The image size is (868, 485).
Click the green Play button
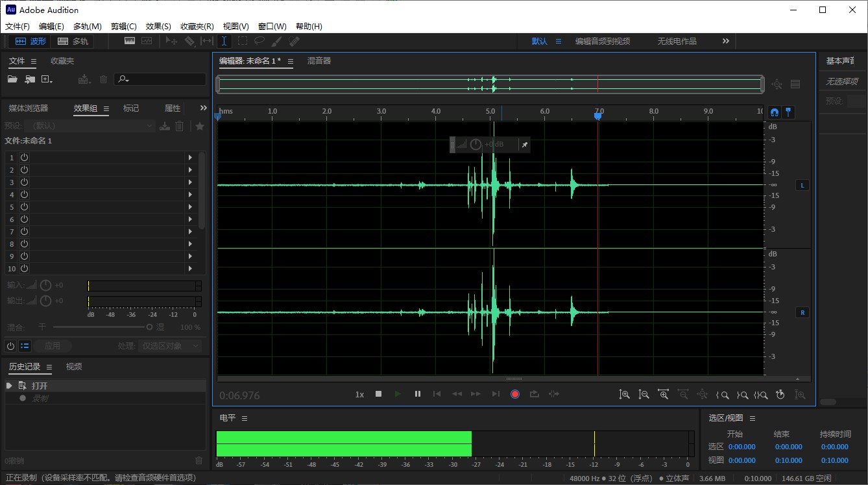tap(398, 393)
